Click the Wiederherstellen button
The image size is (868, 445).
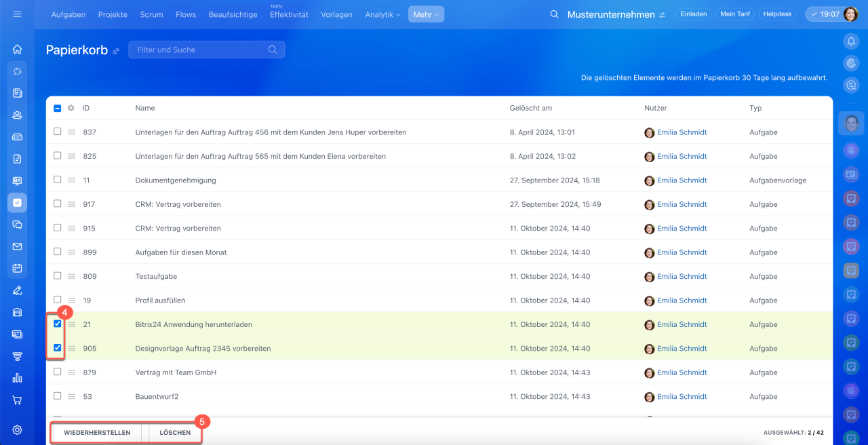[x=97, y=433]
